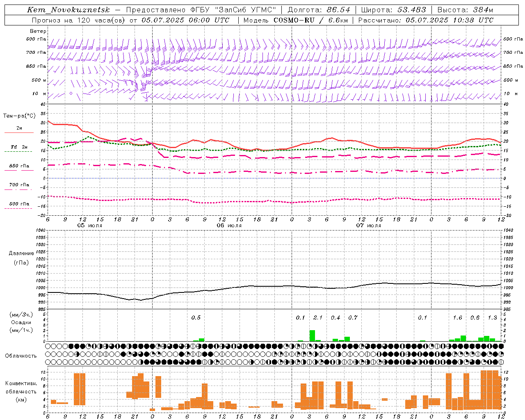Click the elevation label Высота: 384м
Image resolution: width=525 pixels, height=420 pixels.
click(465, 10)
